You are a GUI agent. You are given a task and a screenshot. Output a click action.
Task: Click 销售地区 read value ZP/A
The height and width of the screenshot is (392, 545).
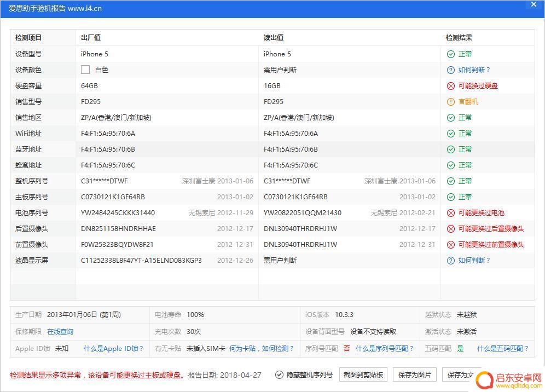pos(299,118)
